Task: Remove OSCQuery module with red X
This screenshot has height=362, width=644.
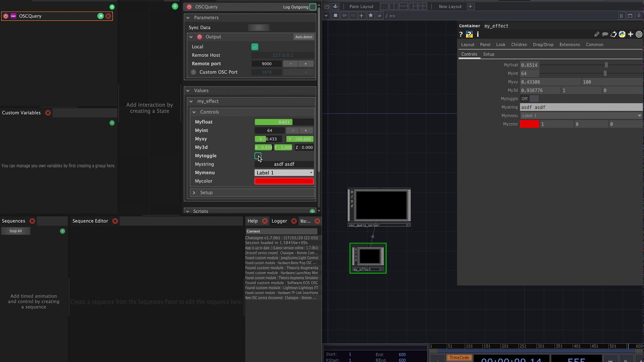Action: 108,16
